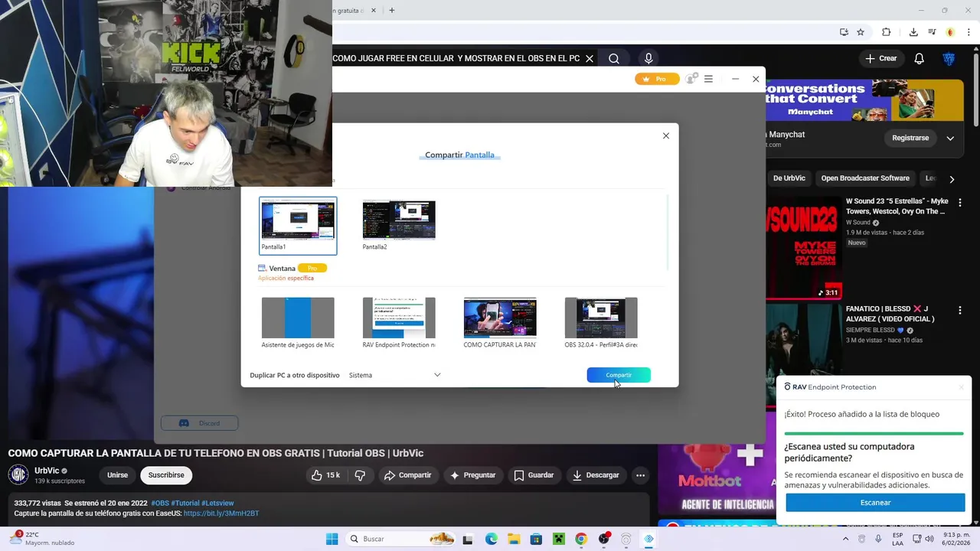
Task: Click the Registrarse button on the ad
Action: coord(910,138)
